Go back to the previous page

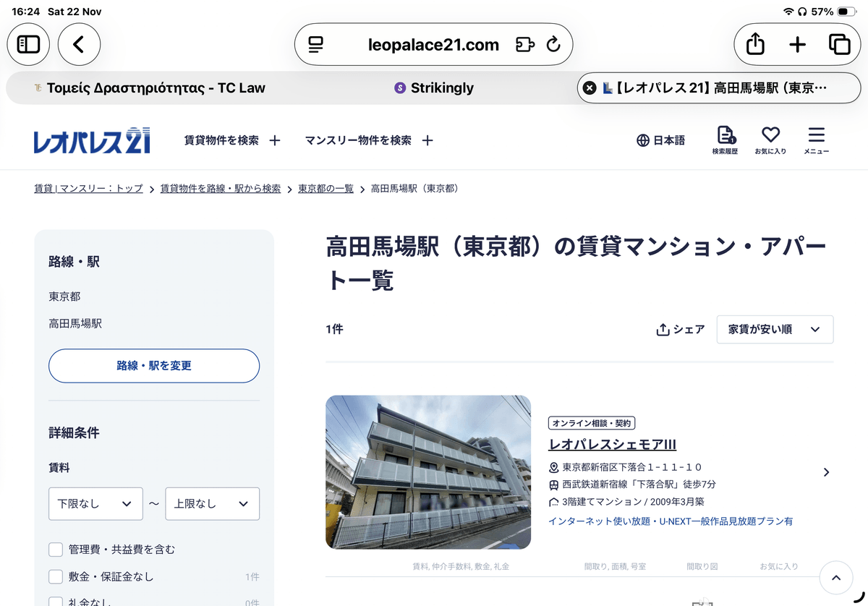click(79, 44)
